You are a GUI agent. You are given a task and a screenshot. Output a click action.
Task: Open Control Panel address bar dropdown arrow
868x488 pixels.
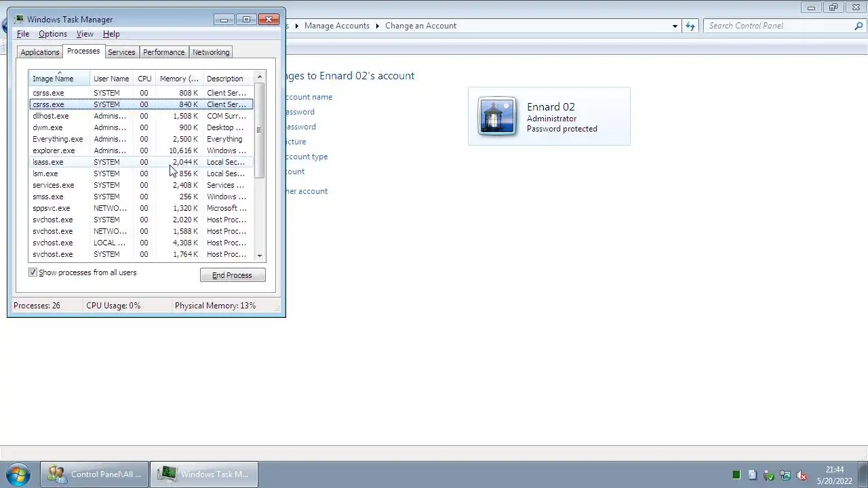click(675, 26)
